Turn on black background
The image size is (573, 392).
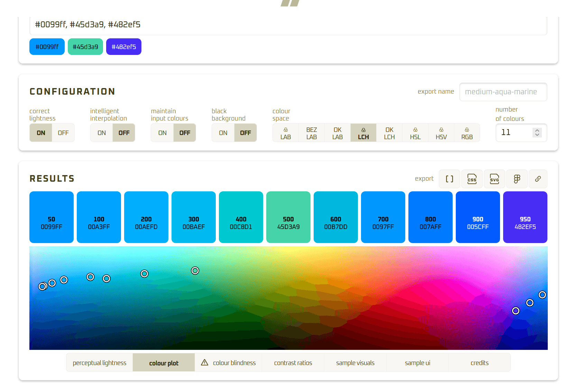(223, 133)
